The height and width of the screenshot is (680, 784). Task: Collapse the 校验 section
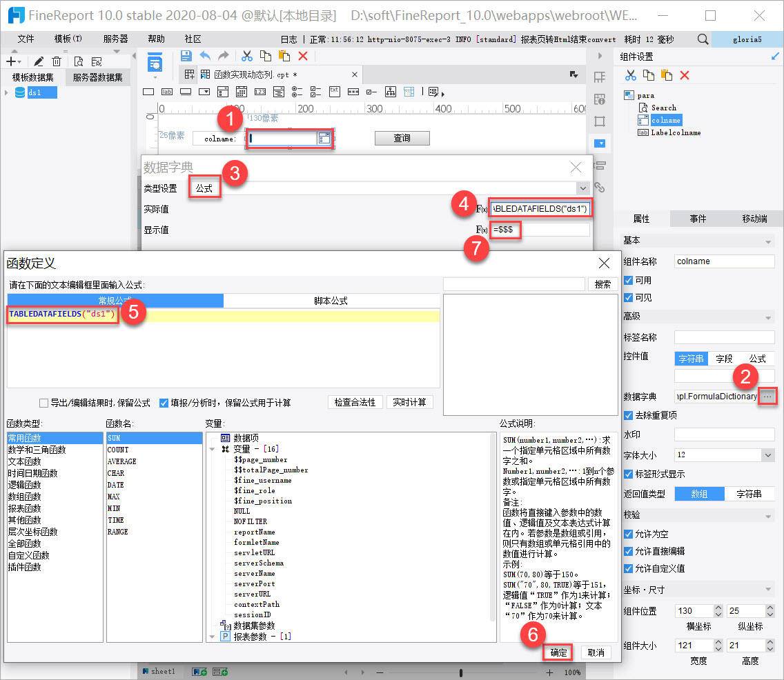click(768, 516)
